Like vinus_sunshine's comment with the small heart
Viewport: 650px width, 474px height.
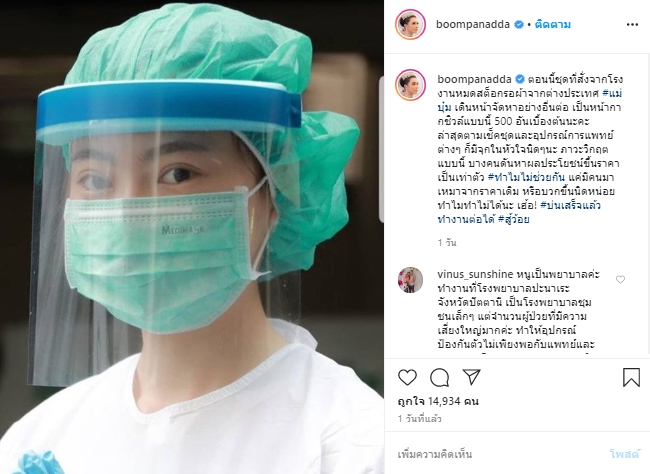click(620, 280)
